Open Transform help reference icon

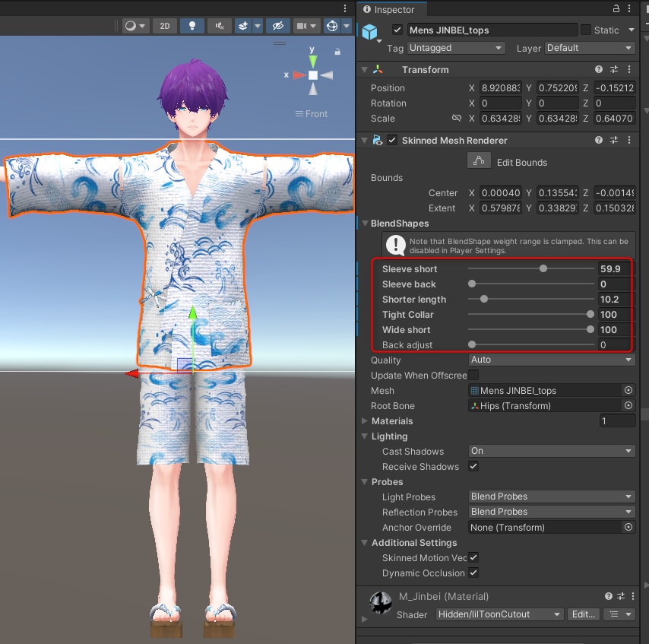599,70
